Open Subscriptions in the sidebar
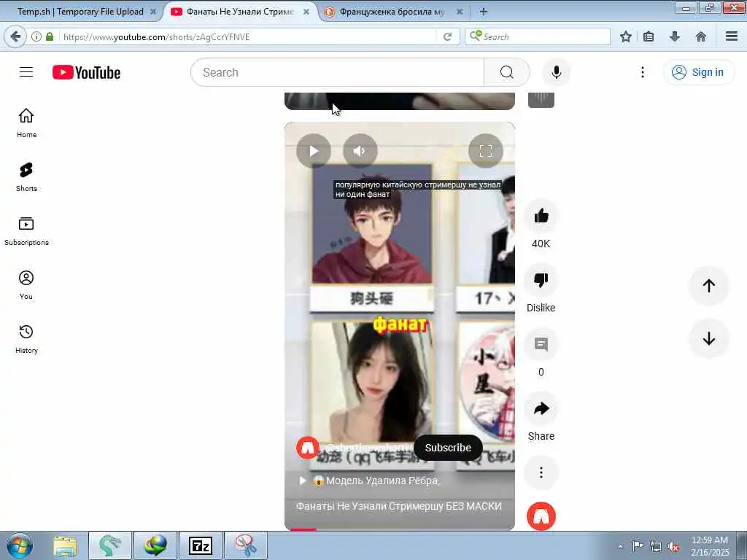 [26, 231]
